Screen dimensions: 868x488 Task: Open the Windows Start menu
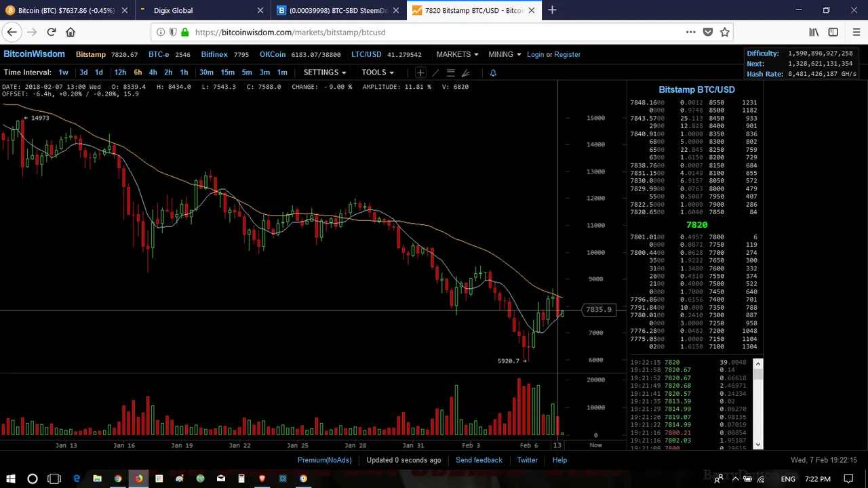coord(11,479)
